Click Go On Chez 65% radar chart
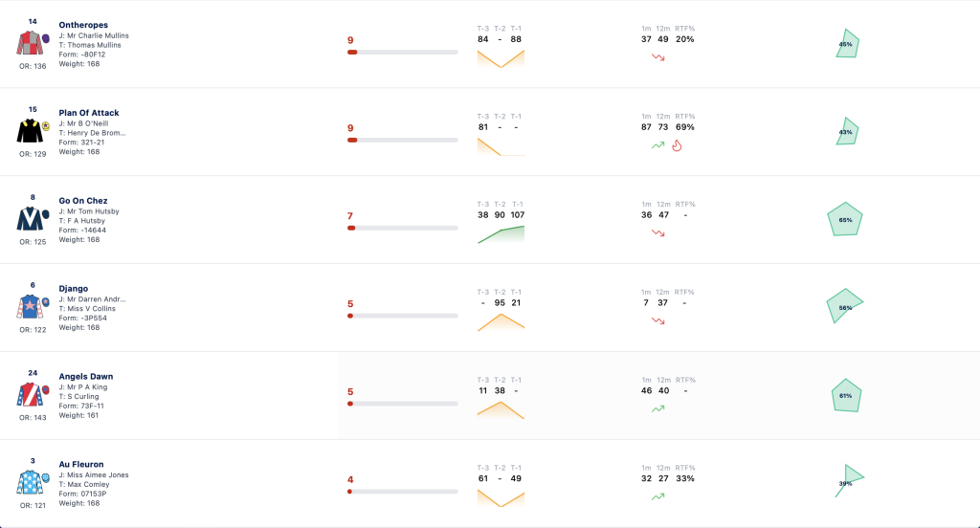Viewport: 980px width, 528px height. pos(845,219)
